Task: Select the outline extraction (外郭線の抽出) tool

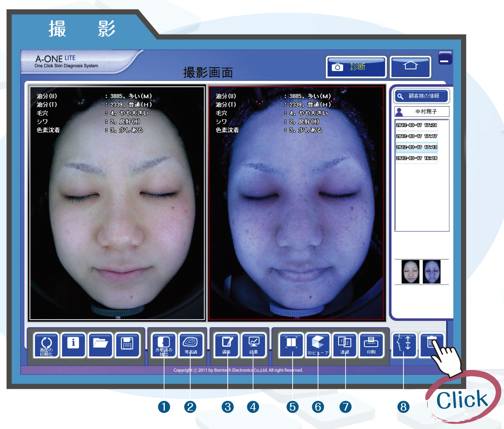Action: (164, 345)
